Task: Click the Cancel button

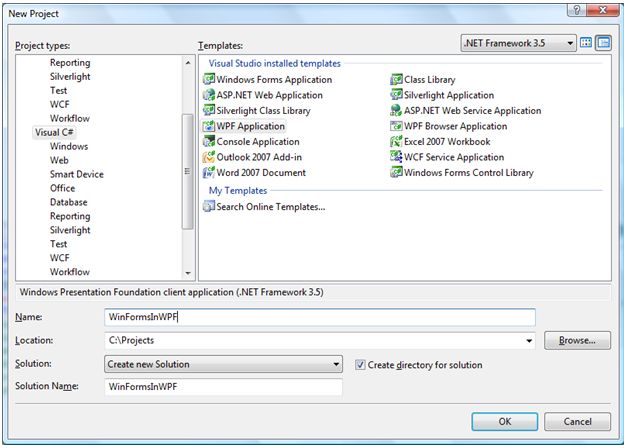Action: [577, 421]
